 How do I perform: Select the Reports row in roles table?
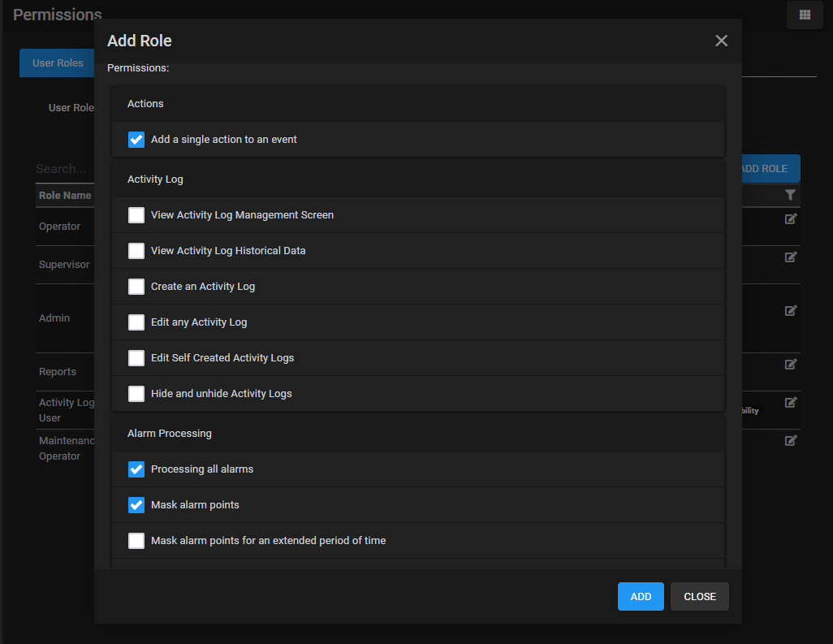[x=65, y=372]
